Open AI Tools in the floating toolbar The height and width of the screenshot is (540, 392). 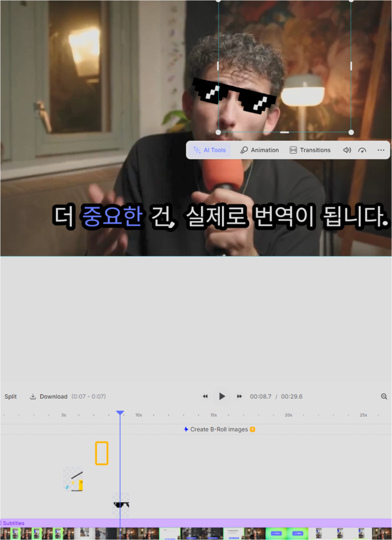[209, 150]
